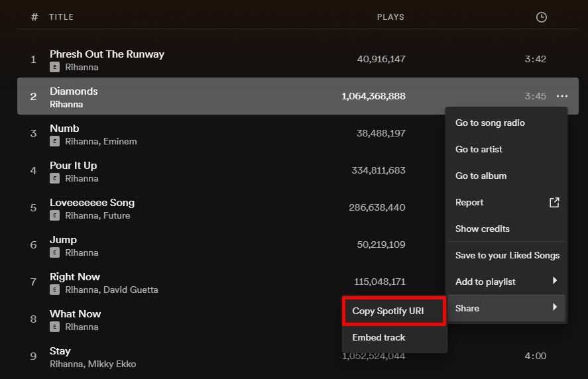Viewport: 588px width, 379px height.
Task: Save track via Save to your Liked Songs
Action: (x=507, y=255)
